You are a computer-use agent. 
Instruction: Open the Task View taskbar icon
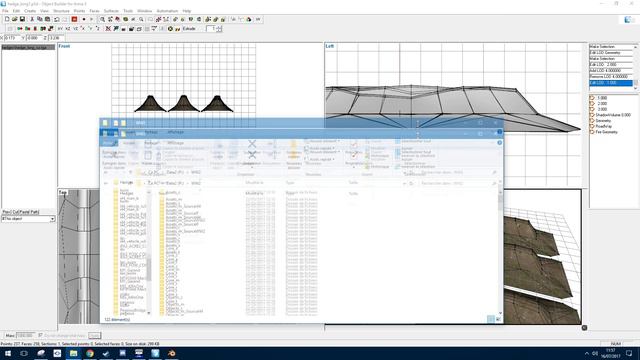[x=24, y=353]
